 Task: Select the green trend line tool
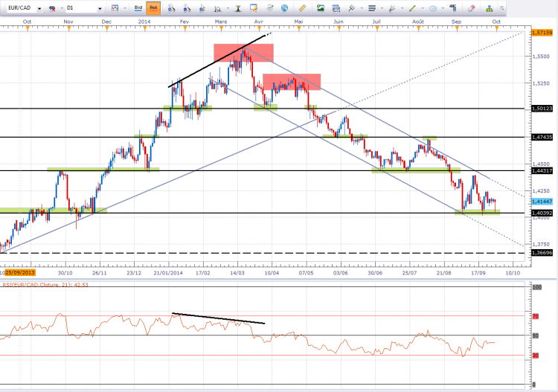(x=412, y=7)
